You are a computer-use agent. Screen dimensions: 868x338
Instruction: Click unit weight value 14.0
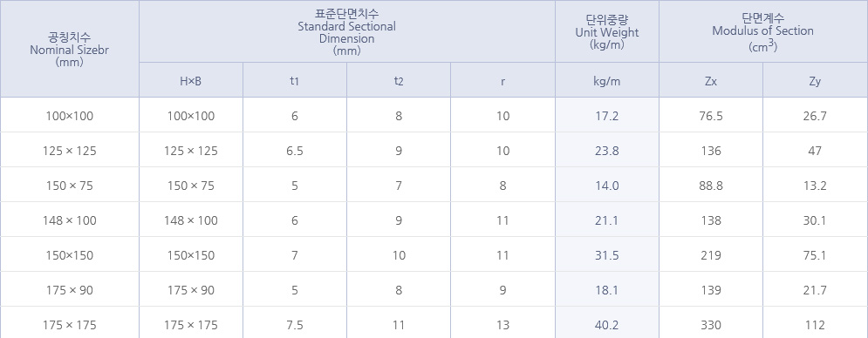(x=606, y=185)
